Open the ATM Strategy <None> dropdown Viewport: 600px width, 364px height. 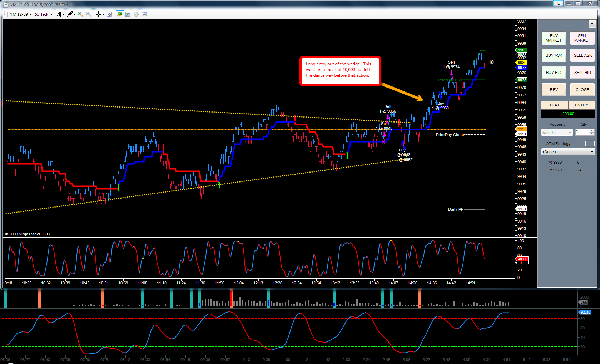[568, 152]
